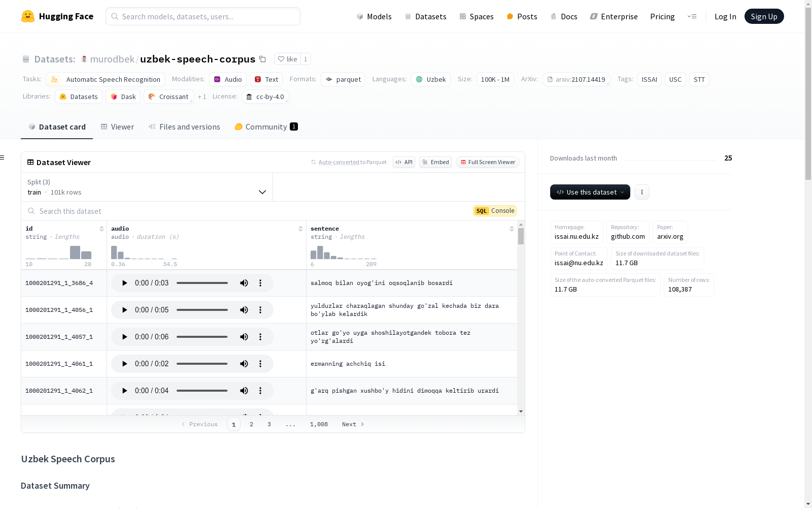Open audio options for row 1000201291_1_4056_1

pyautogui.click(x=260, y=310)
